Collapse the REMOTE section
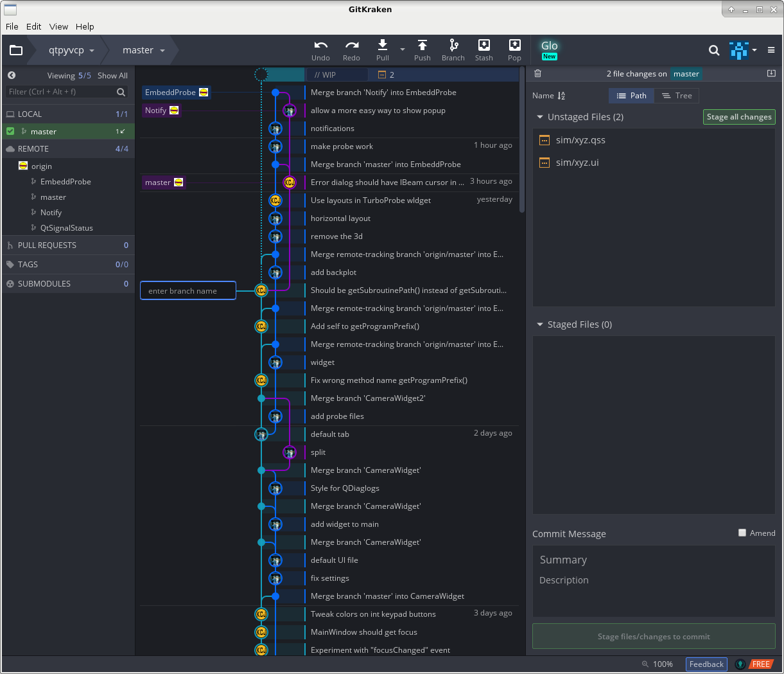This screenshot has width=784, height=674. [68, 148]
